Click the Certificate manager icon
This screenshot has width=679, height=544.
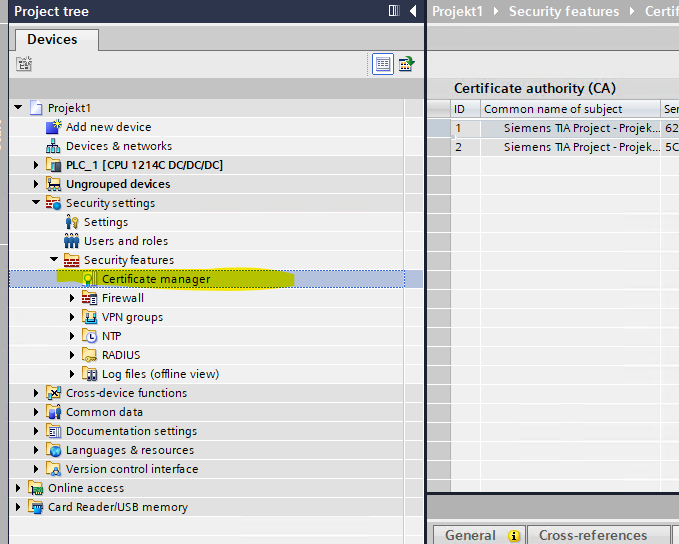click(90, 279)
